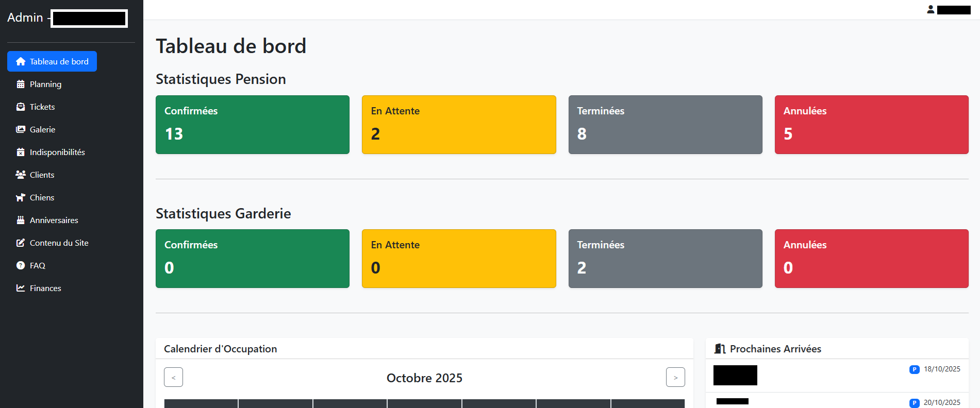
Task: Open the Finances chart icon
Action: point(21,288)
